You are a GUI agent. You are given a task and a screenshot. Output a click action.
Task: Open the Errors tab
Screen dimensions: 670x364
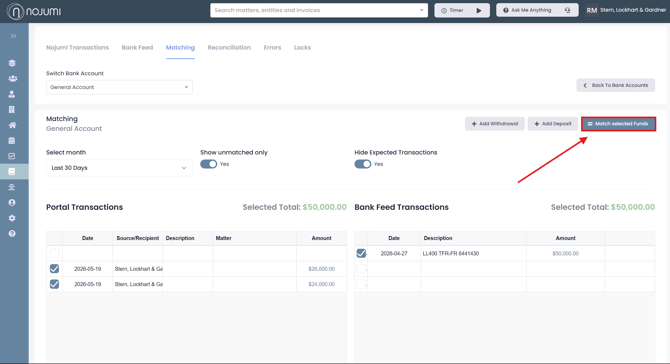(x=272, y=47)
